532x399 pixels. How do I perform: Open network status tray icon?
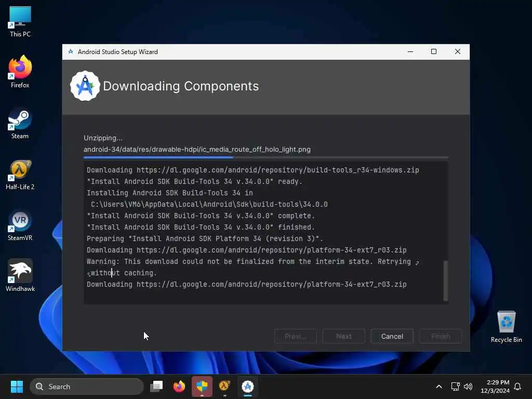455,387
